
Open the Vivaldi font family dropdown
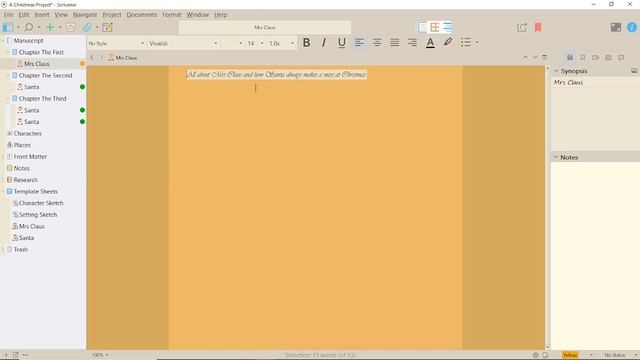183,43
